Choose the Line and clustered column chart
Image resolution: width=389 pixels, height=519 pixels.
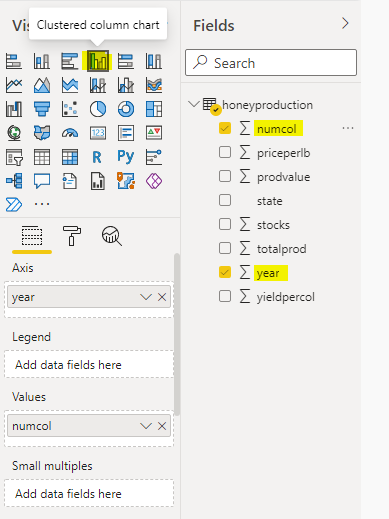tap(126, 85)
